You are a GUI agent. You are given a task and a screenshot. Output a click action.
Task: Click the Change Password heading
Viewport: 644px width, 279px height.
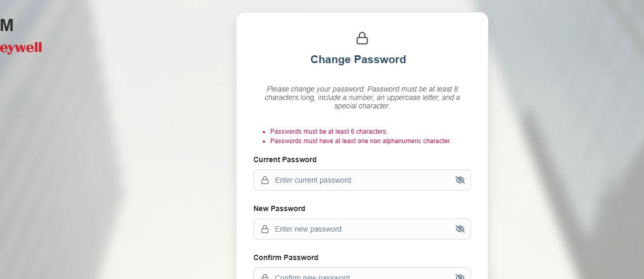pos(358,59)
